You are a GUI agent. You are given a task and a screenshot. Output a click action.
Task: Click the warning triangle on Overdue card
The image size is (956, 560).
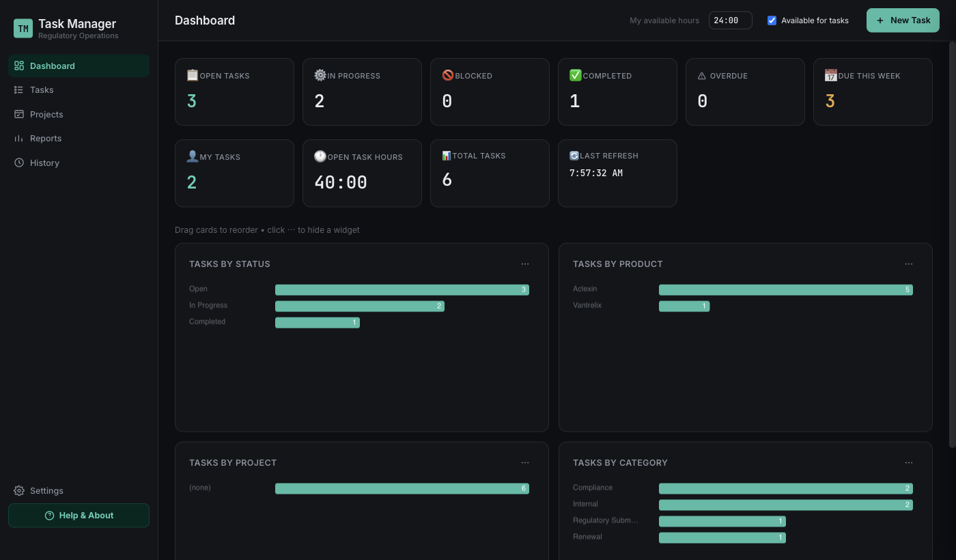(x=702, y=76)
